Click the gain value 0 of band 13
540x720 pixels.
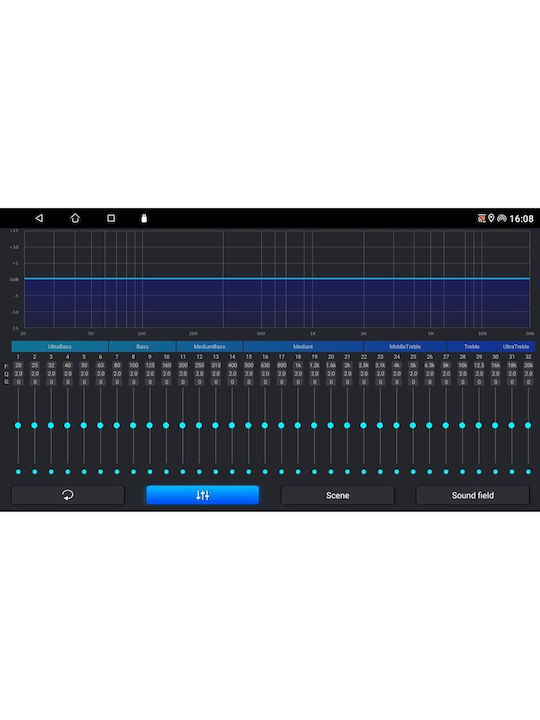[x=216, y=382]
